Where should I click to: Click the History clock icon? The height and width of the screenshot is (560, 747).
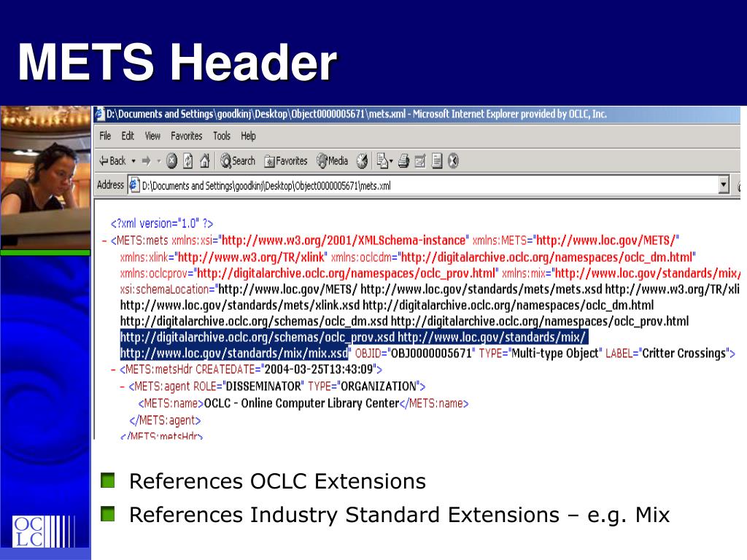(x=363, y=161)
